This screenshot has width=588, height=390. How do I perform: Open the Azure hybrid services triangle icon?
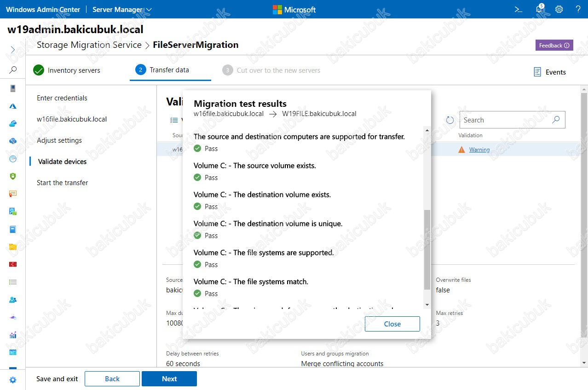[13, 106]
